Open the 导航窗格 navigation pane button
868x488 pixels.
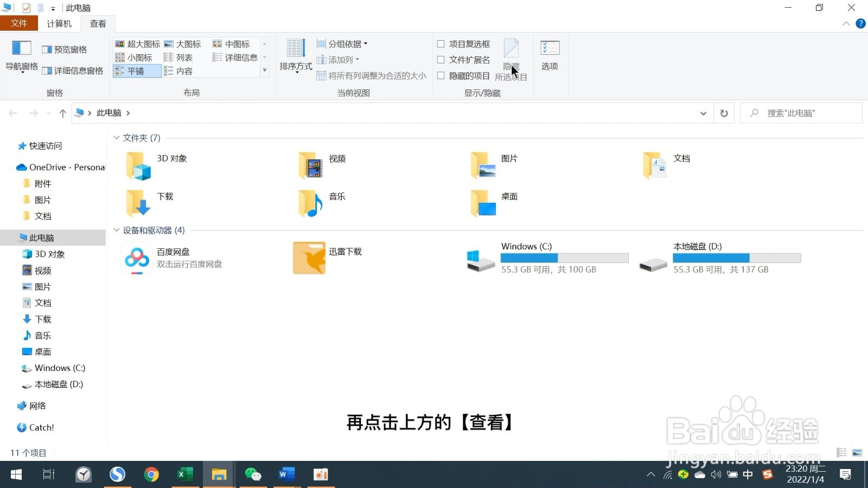tap(22, 56)
